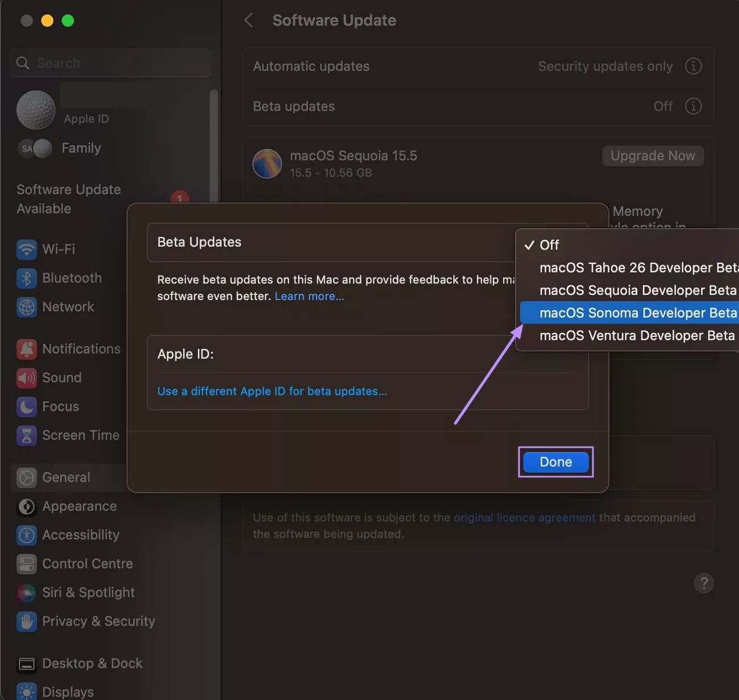Screen dimensions: 739x700
Task: Choose macOS Sequoia Developer Beta
Action: coord(629,290)
